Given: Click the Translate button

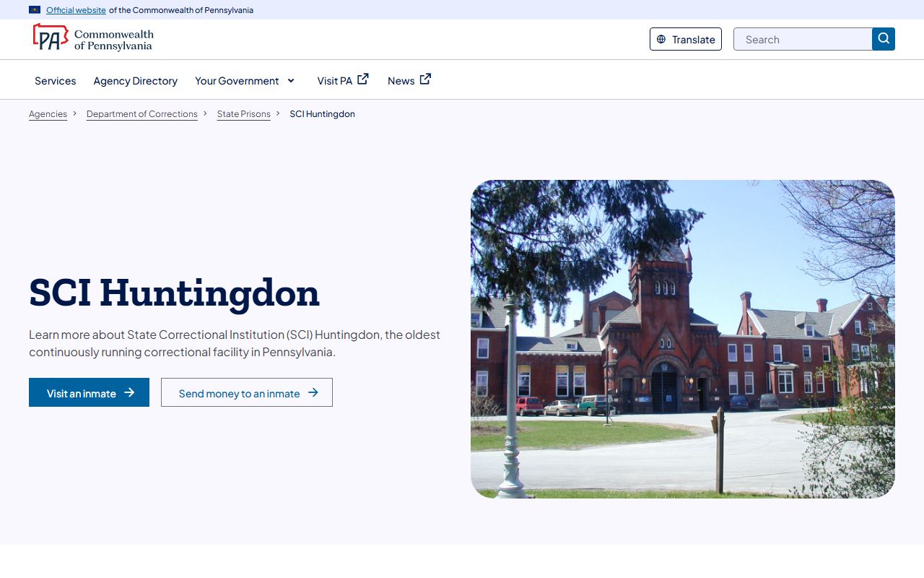Looking at the screenshot, I should point(686,39).
